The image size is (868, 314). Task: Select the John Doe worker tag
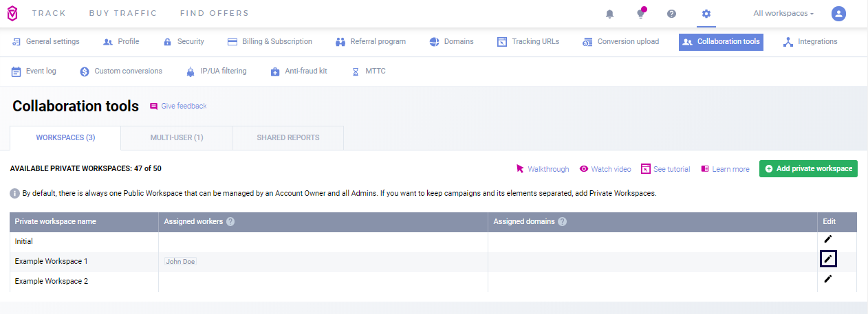tap(180, 262)
